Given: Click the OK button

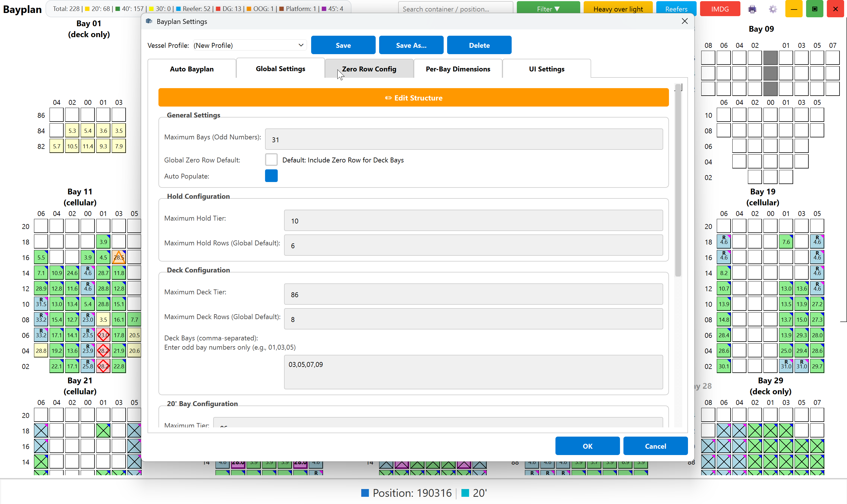Looking at the screenshot, I should point(587,446).
